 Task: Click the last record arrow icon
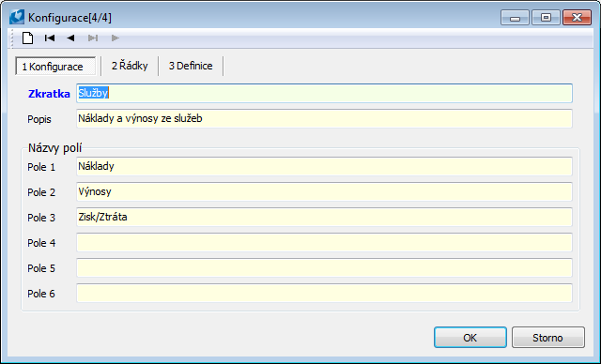[x=93, y=38]
